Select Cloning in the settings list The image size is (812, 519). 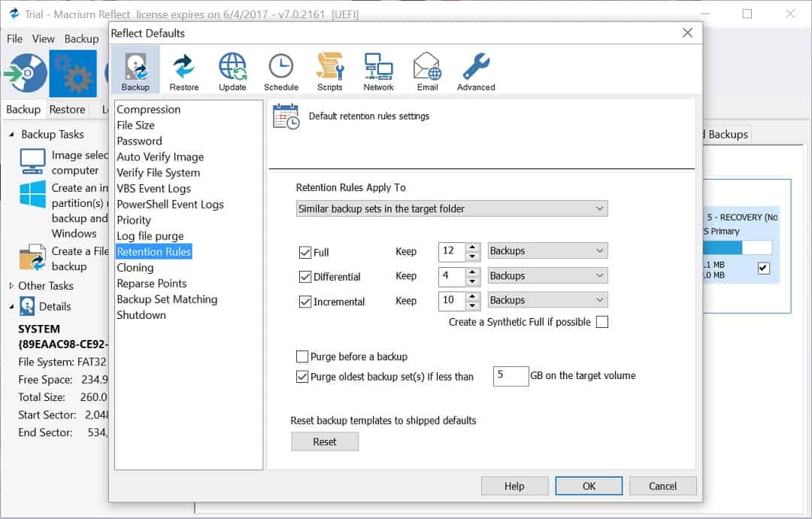point(135,268)
